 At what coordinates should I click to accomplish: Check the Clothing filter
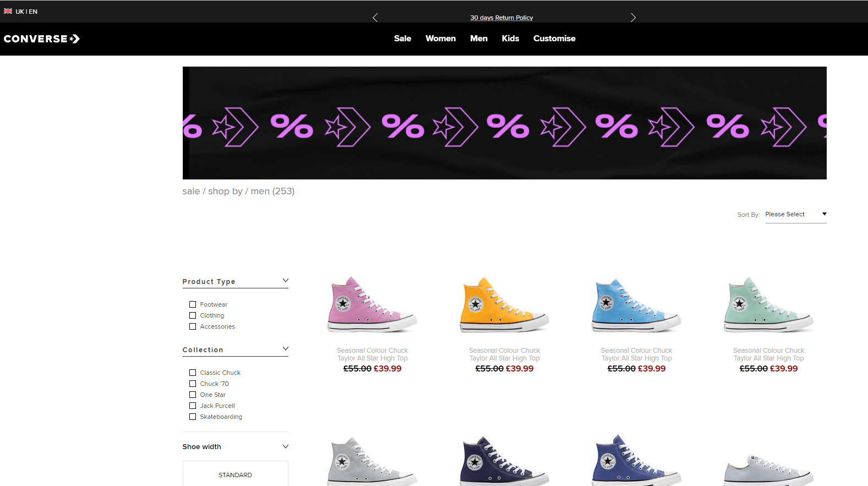click(x=193, y=315)
